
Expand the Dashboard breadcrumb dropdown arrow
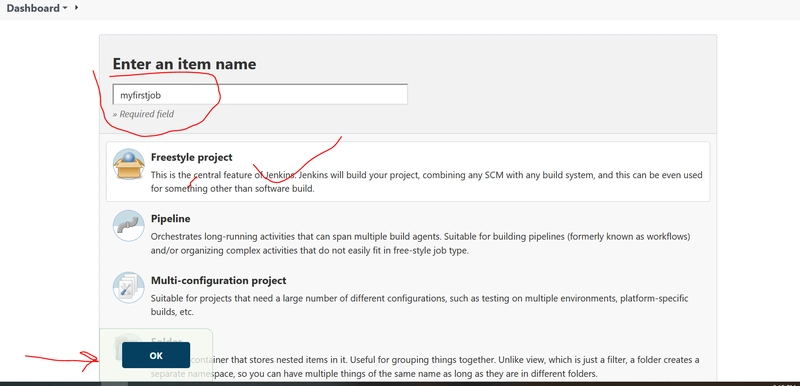pos(65,9)
